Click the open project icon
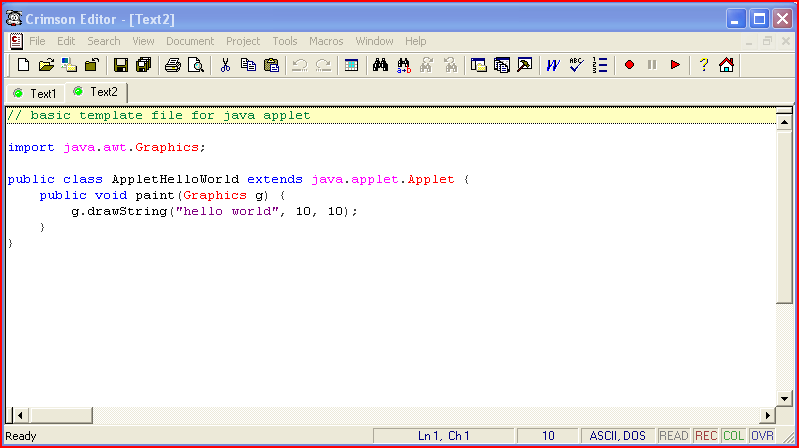 69,65
